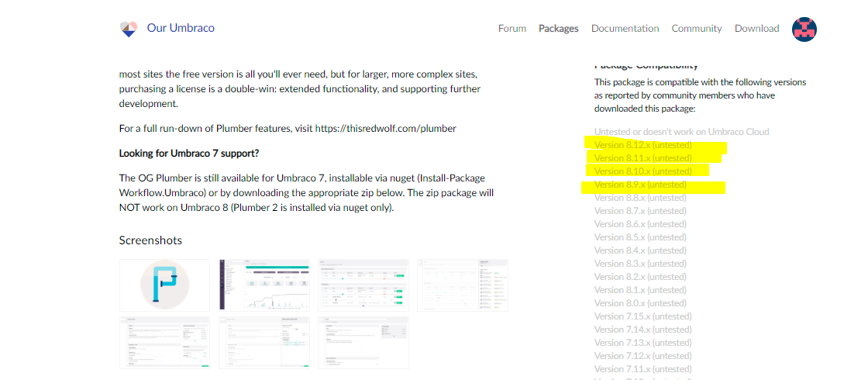The height and width of the screenshot is (380, 868).
Task: Click the thisredwolf.com/plumber URL text
Action: point(385,129)
